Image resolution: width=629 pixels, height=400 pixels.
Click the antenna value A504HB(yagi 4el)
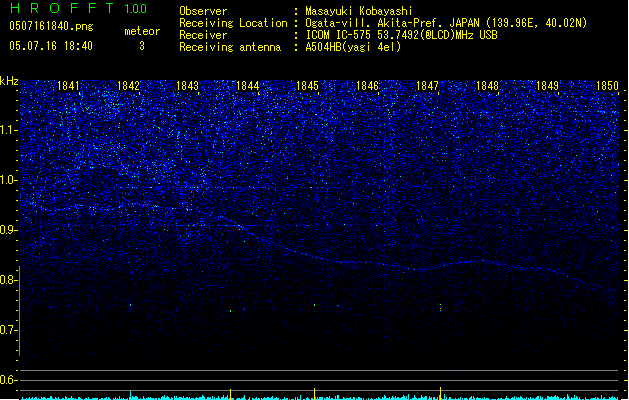(353, 47)
